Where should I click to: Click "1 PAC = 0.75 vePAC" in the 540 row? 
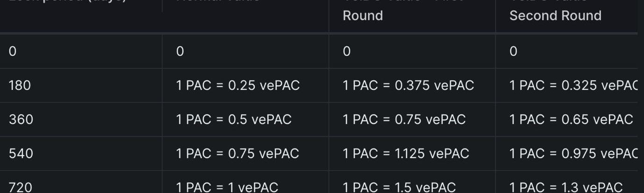click(237, 153)
